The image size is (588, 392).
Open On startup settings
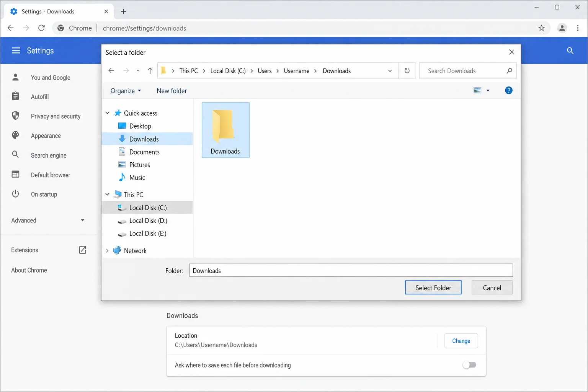(x=44, y=194)
